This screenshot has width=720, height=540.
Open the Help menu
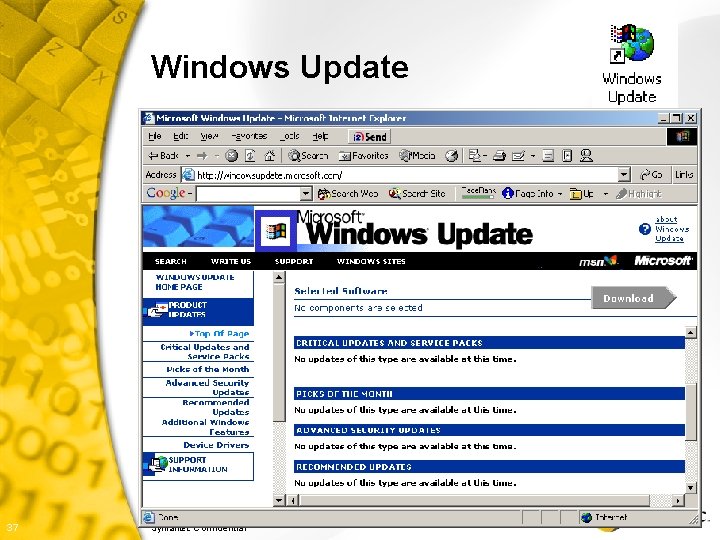(x=321, y=136)
